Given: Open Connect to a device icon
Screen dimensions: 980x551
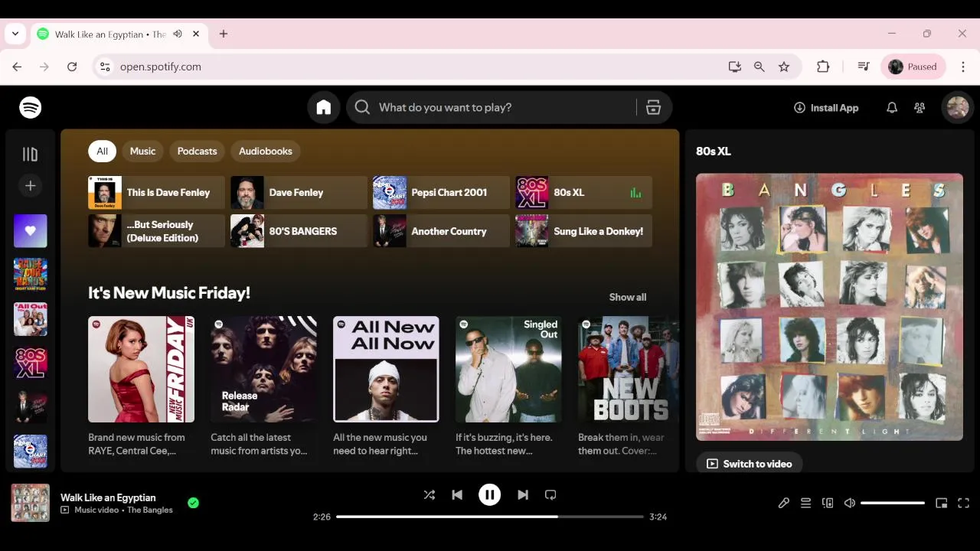Looking at the screenshot, I should pyautogui.click(x=828, y=503).
